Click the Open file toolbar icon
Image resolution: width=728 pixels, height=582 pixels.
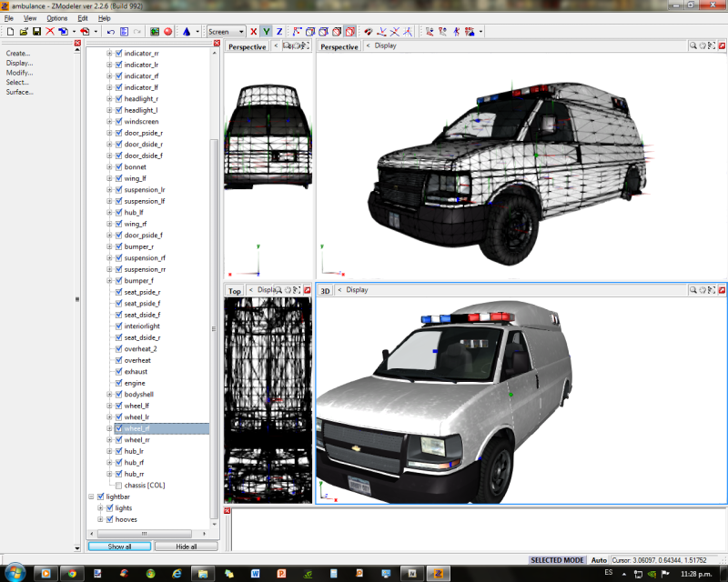(23, 31)
